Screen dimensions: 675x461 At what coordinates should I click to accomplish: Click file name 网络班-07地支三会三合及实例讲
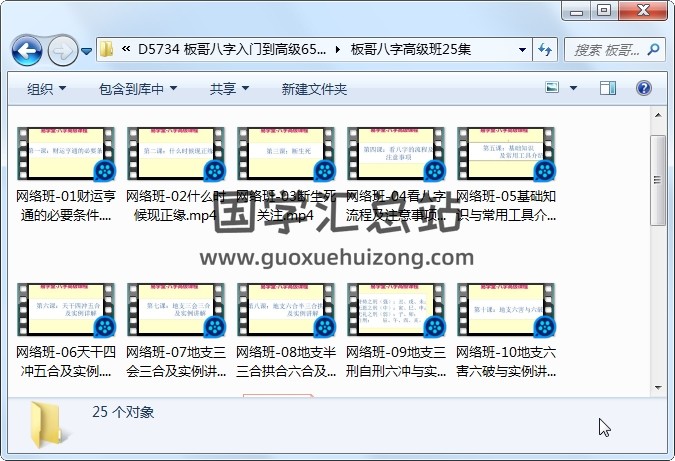tap(176, 362)
